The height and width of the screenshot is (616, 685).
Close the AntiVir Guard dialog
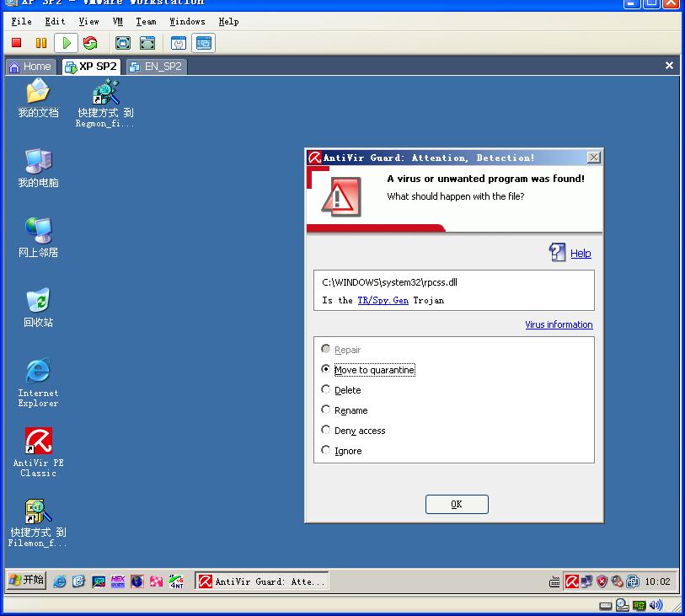pyautogui.click(x=594, y=158)
